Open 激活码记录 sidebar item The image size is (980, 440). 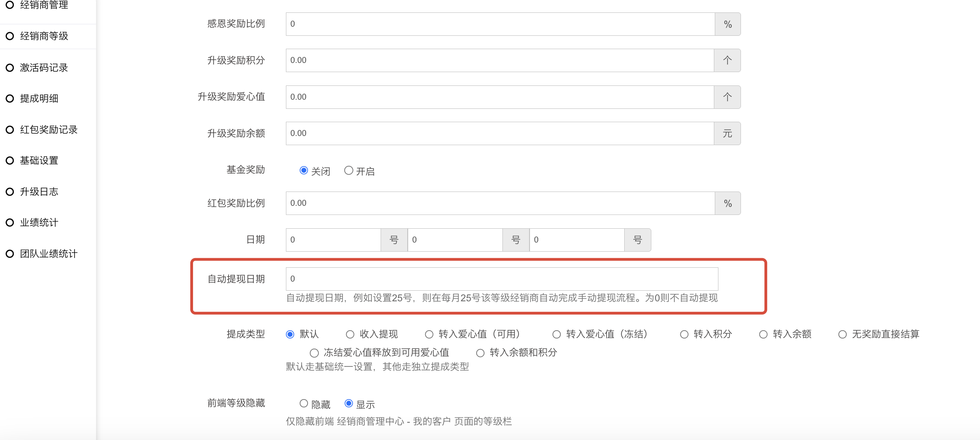click(x=44, y=68)
